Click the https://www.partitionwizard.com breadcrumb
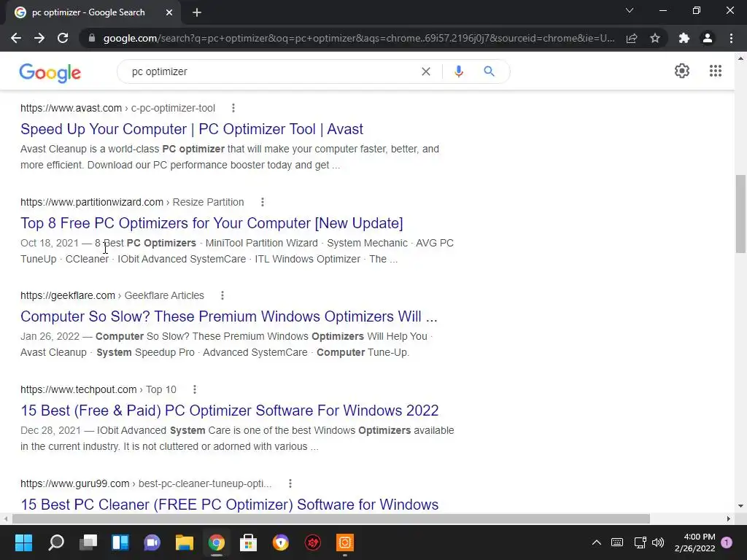Viewport: 747px width, 560px height. tap(92, 202)
